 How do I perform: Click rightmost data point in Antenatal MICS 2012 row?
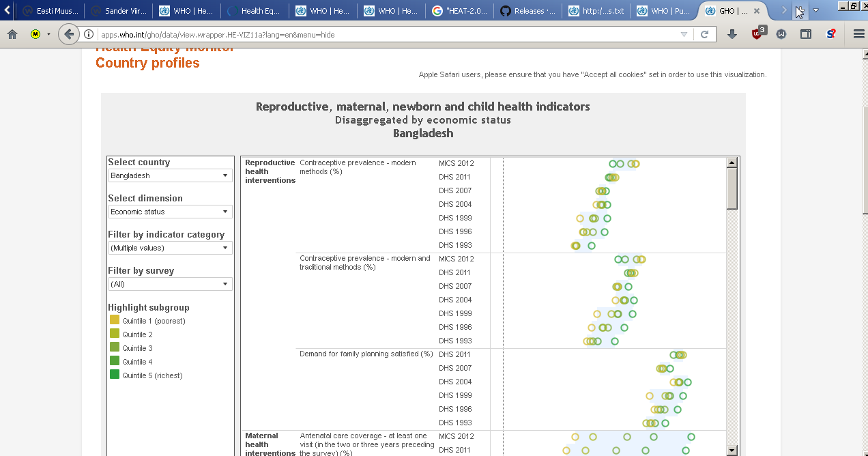point(691,437)
